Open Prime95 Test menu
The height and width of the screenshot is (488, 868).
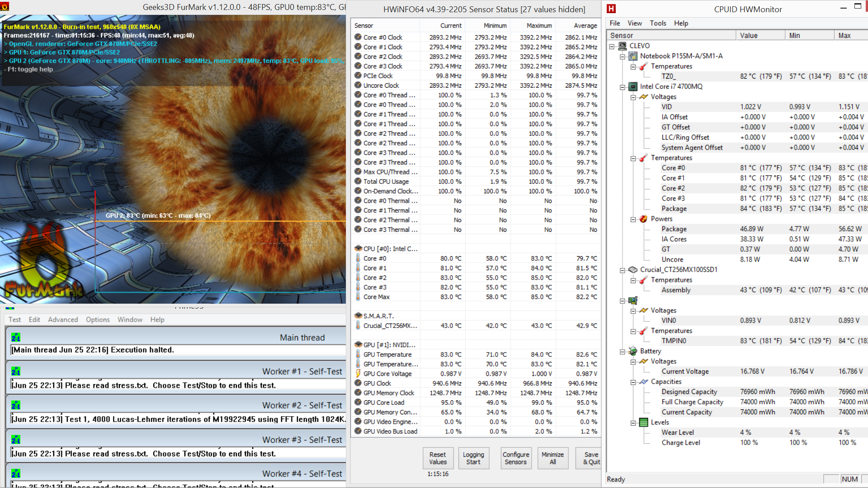click(x=14, y=319)
